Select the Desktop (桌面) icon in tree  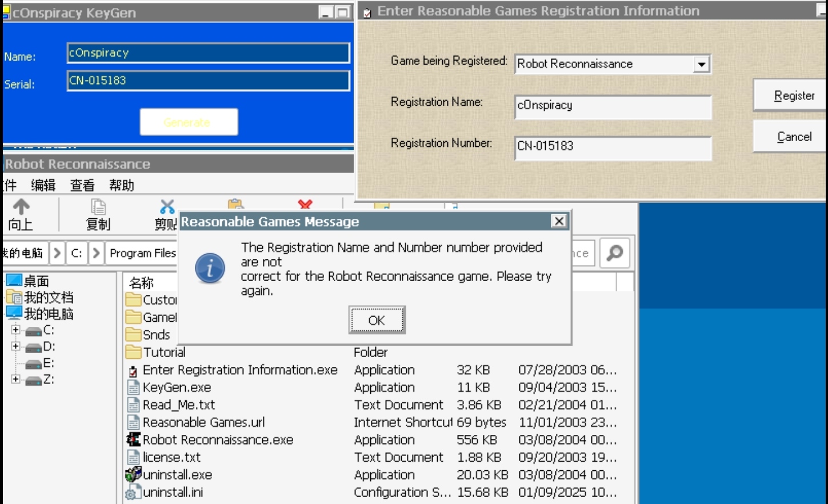pos(14,281)
